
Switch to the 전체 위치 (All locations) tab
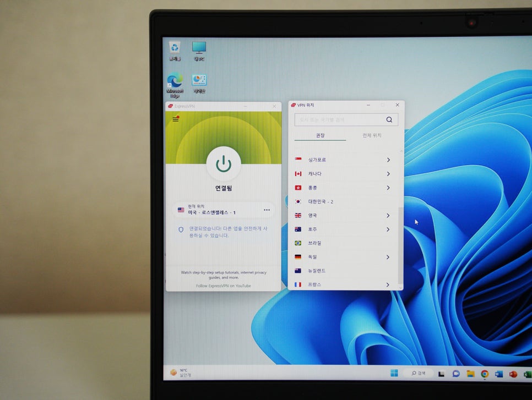(372, 135)
